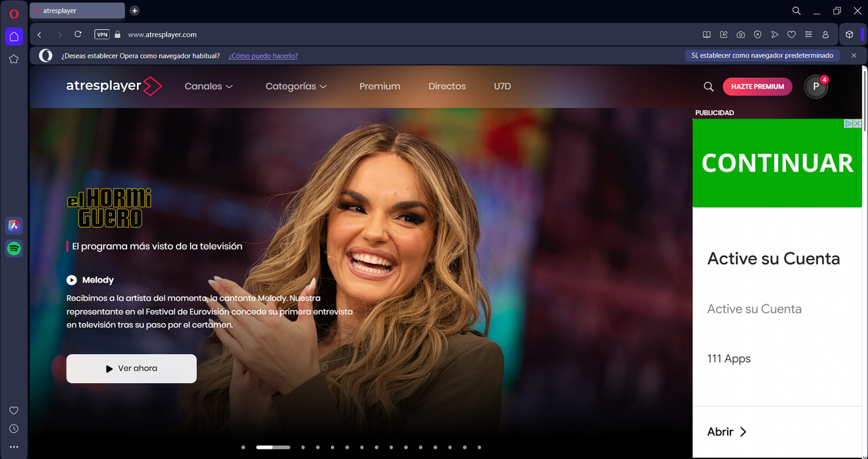The width and height of the screenshot is (868, 459).
Task: Select the first carousel dot
Action: click(x=243, y=447)
